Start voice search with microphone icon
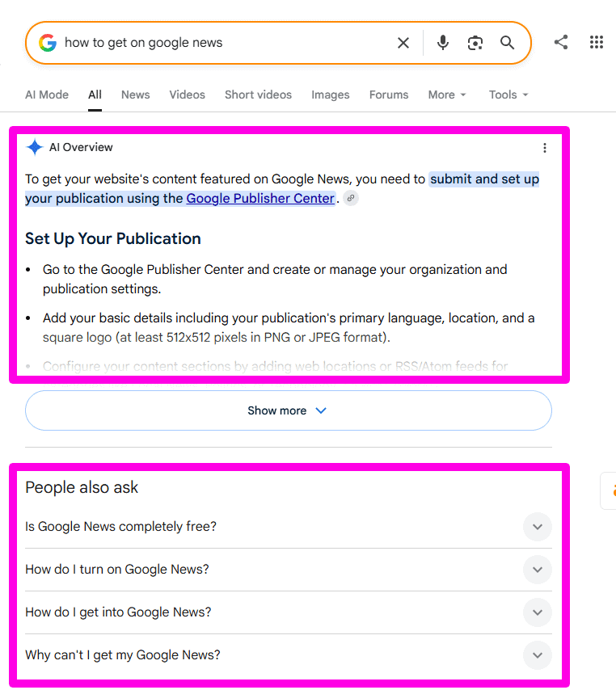The height and width of the screenshot is (690, 616). [x=443, y=43]
